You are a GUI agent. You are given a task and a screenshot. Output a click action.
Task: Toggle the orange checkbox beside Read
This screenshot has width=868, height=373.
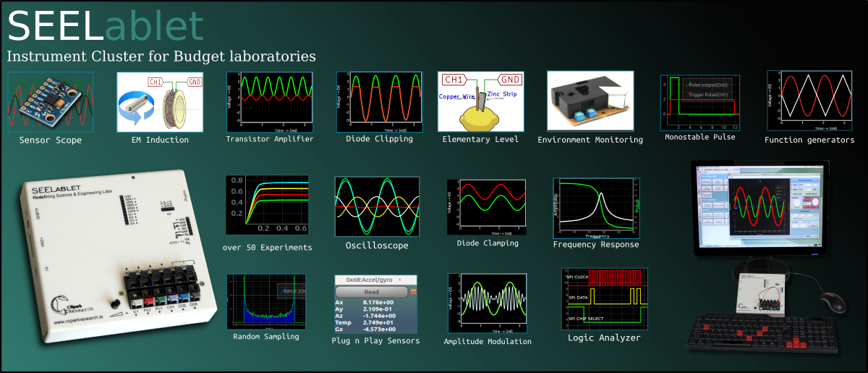pyautogui.click(x=414, y=292)
